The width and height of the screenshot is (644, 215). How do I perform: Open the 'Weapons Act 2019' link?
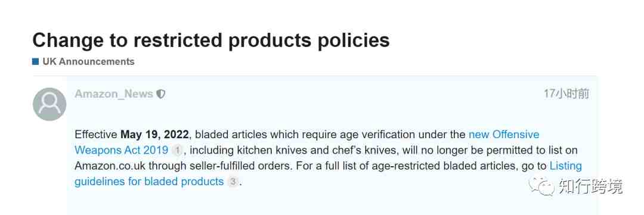pyautogui.click(x=121, y=150)
